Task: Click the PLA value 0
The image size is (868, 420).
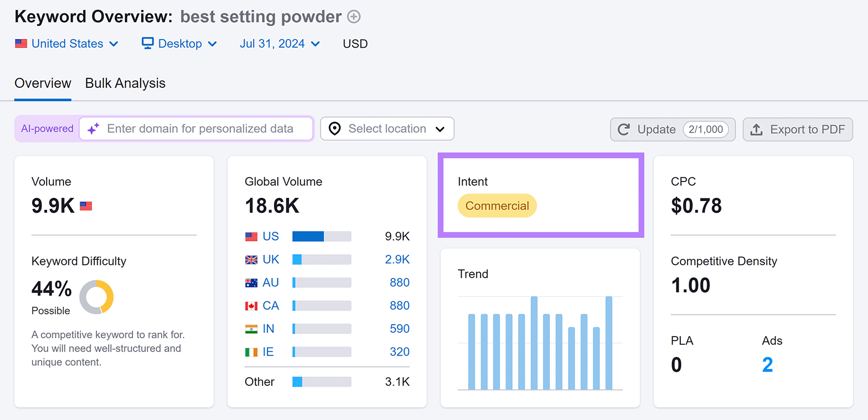Action: (x=676, y=365)
